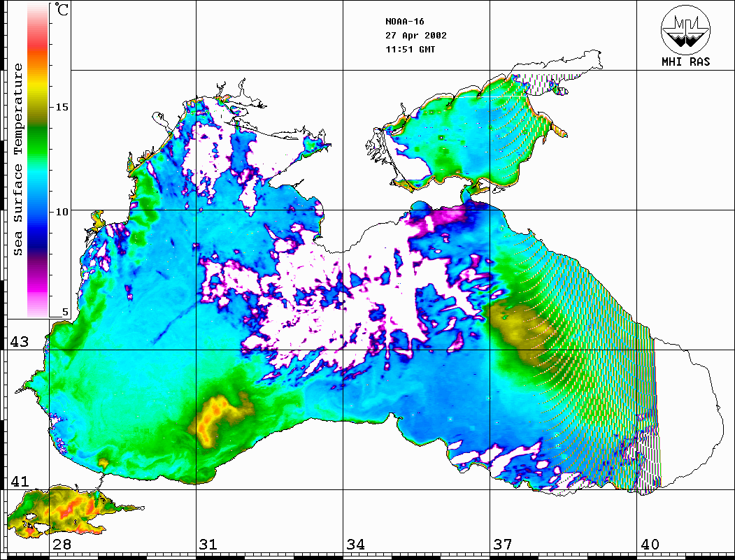Click the MHI RAS logo emblem
This screenshot has width=735, height=560.
click(685, 29)
